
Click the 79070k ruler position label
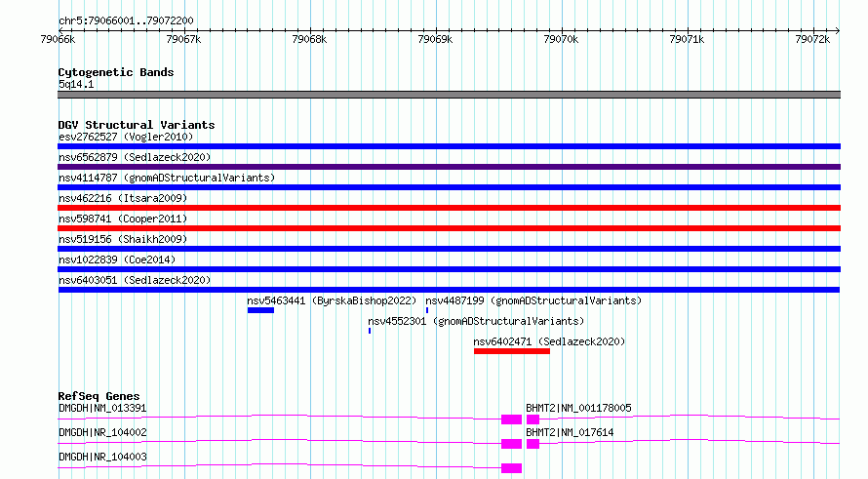point(561,39)
